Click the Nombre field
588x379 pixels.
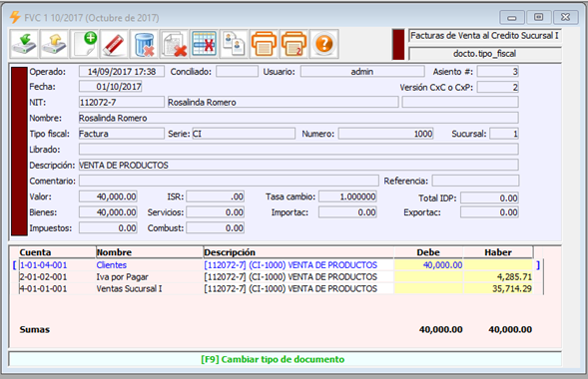(298, 118)
